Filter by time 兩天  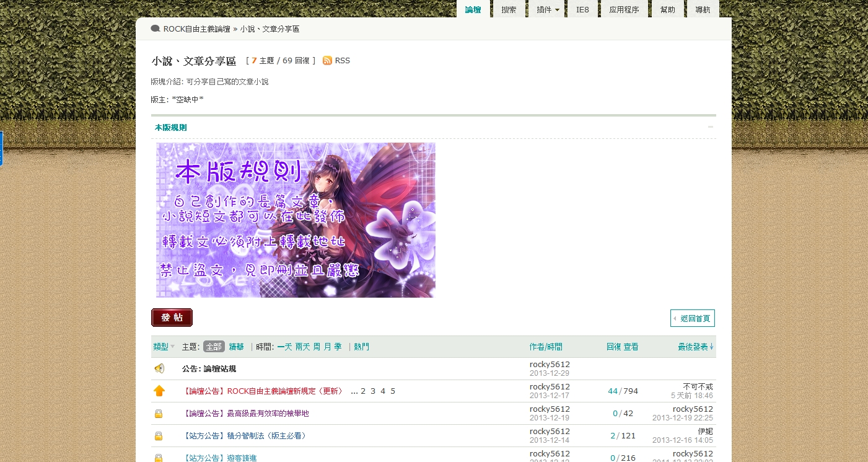tap(303, 347)
